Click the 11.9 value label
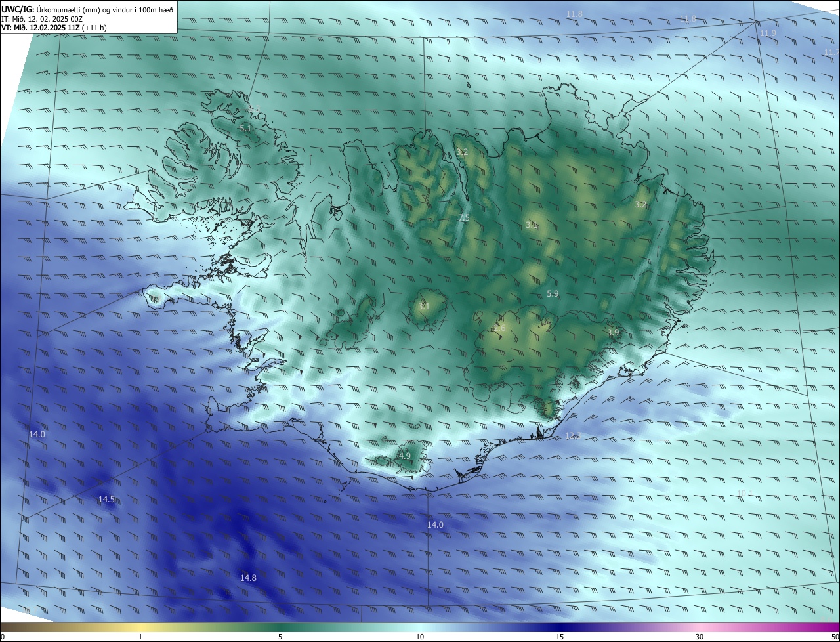The image size is (840, 642). [768, 33]
